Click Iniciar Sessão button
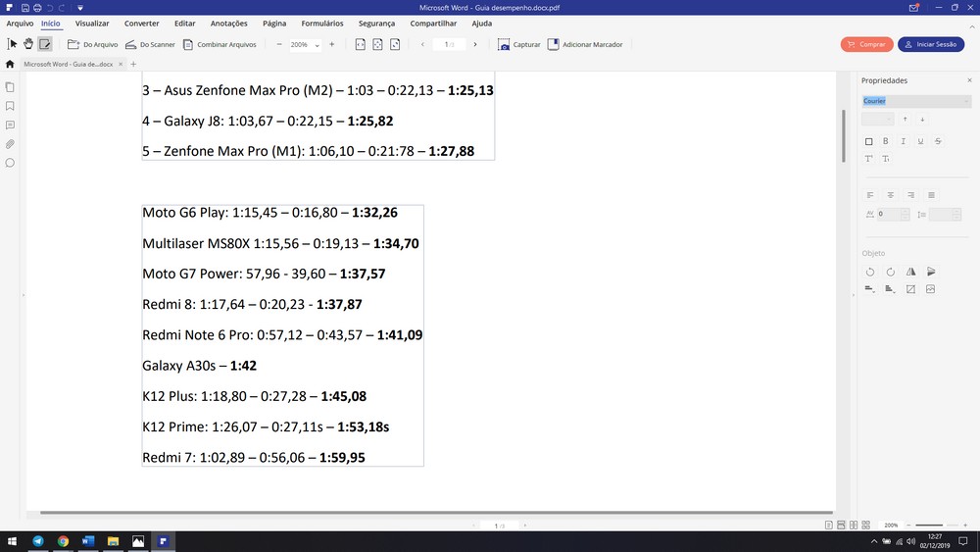 pos(931,44)
